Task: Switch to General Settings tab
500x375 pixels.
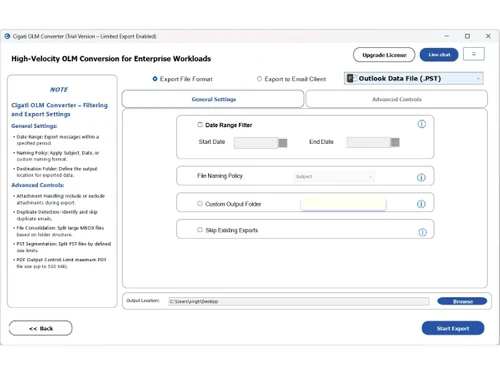Action: click(213, 99)
